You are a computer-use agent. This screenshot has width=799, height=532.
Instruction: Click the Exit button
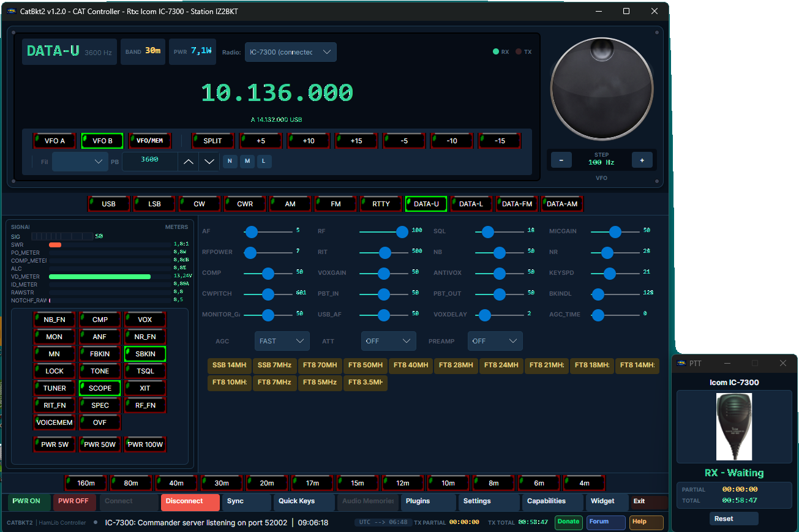(649, 503)
